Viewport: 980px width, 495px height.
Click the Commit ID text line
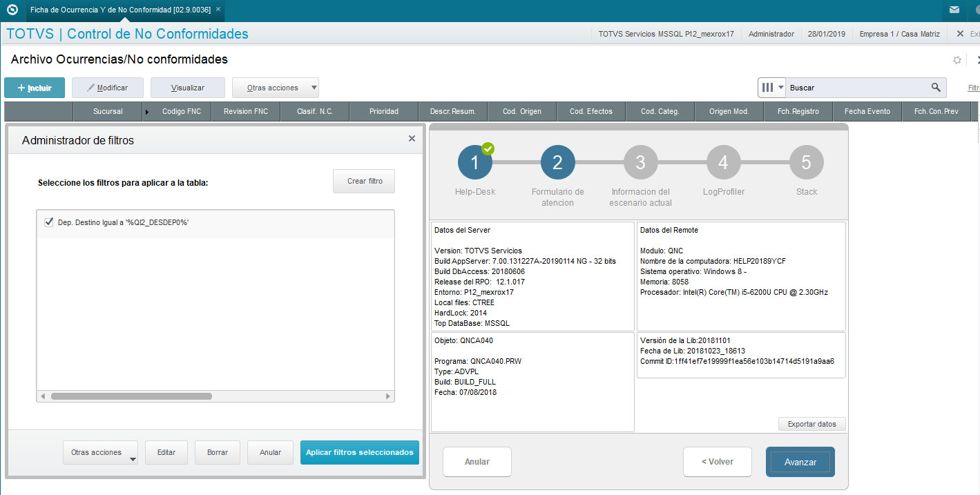pyautogui.click(x=737, y=361)
